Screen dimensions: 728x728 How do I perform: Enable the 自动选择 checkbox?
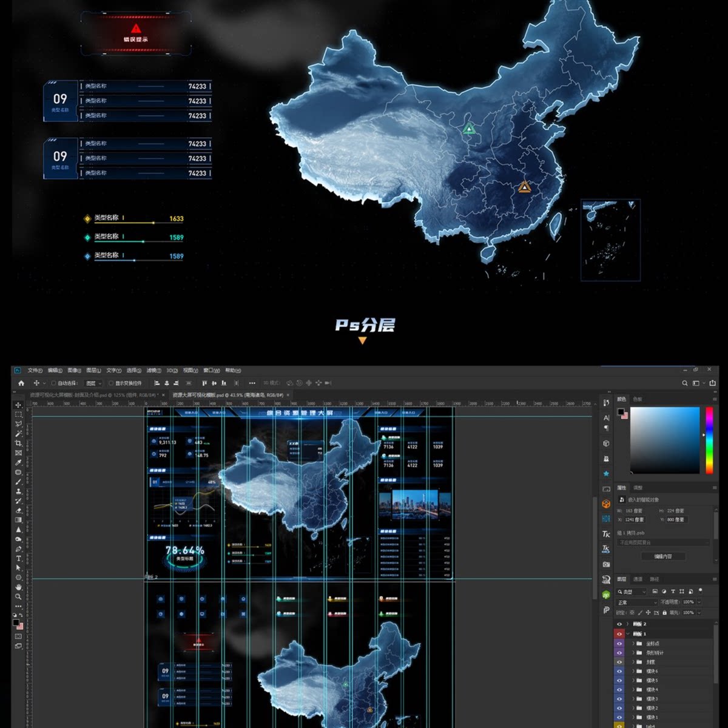pos(53,383)
